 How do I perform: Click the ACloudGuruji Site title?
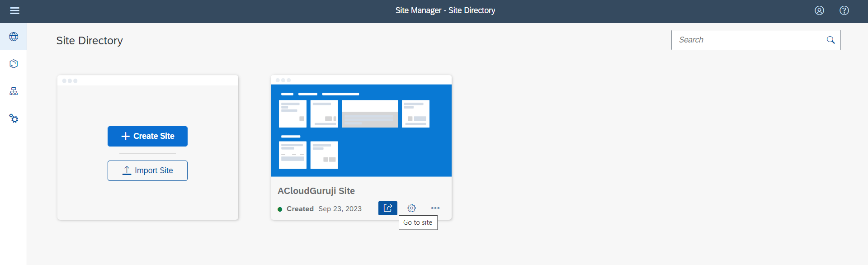316,191
